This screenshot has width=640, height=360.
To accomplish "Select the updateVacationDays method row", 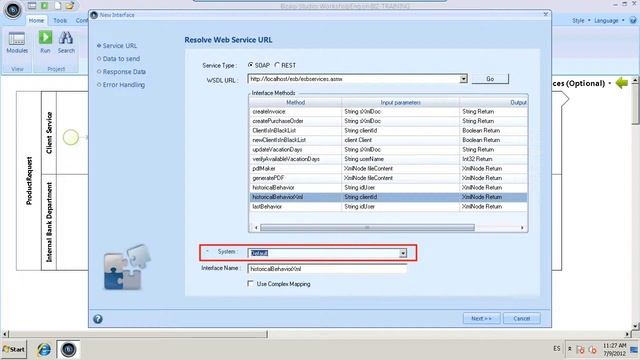I will 388,149.
